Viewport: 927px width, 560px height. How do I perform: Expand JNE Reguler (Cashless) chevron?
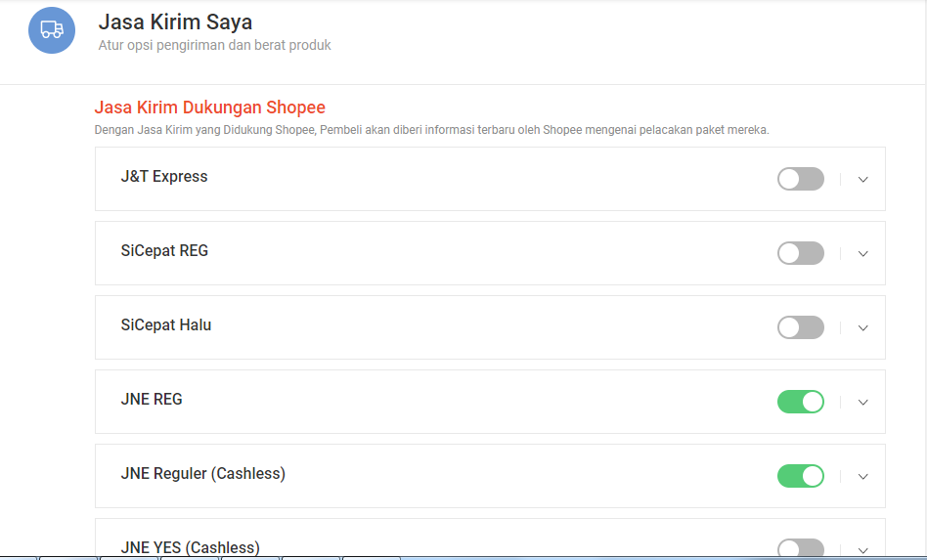[x=863, y=477]
